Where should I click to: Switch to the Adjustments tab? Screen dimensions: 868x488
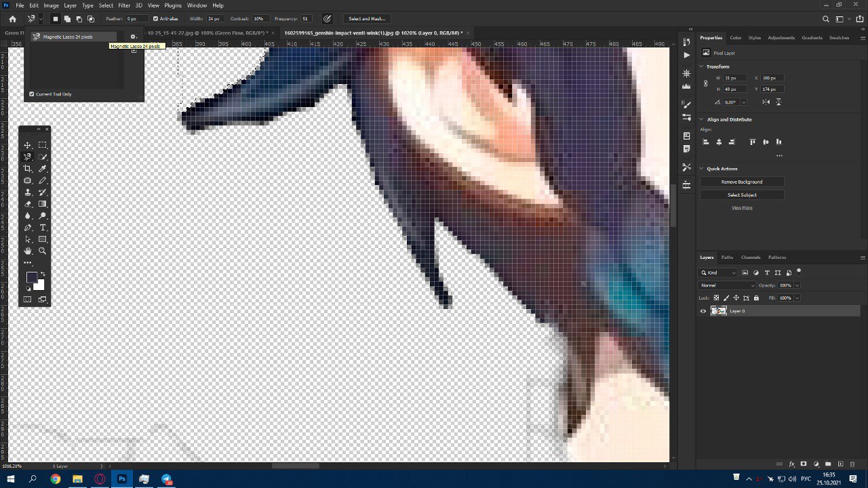[781, 38]
